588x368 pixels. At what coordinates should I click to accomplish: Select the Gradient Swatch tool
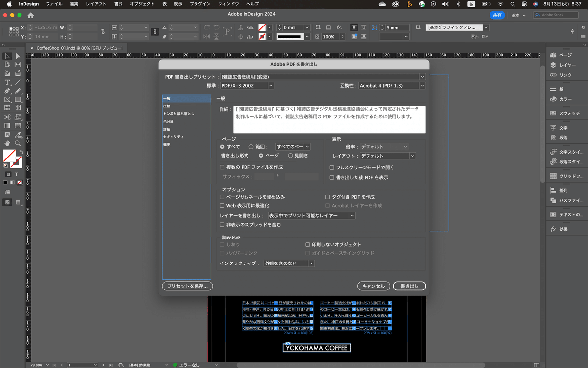click(x=7, y=126)
